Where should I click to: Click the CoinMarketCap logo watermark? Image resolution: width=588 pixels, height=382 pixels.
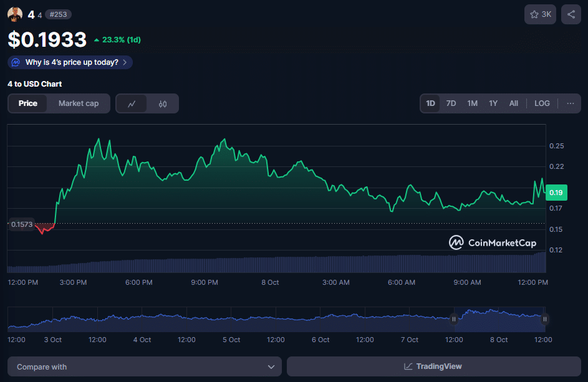(493, 242)
